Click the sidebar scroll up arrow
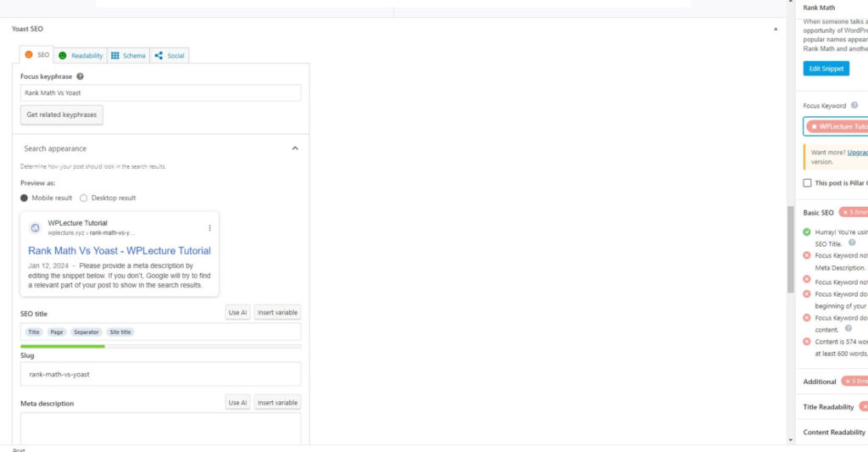Screen dimensions: 868x452 point(791,3)
